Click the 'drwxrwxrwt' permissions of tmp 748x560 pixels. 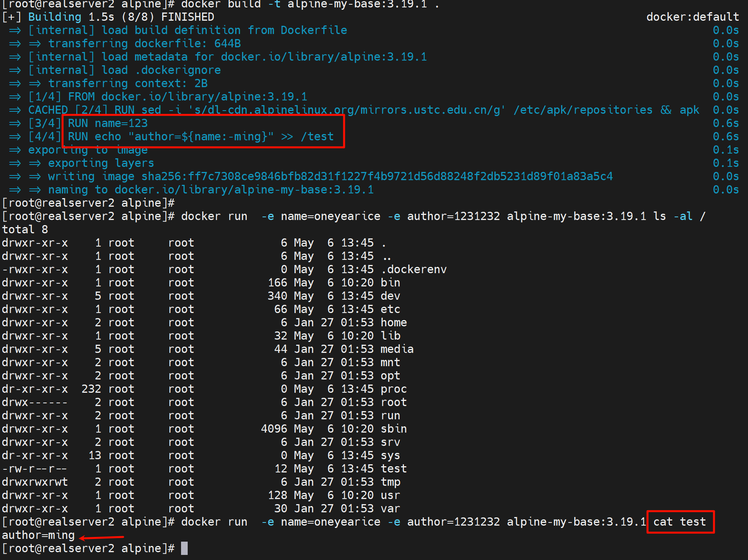(x=35, y=482)
